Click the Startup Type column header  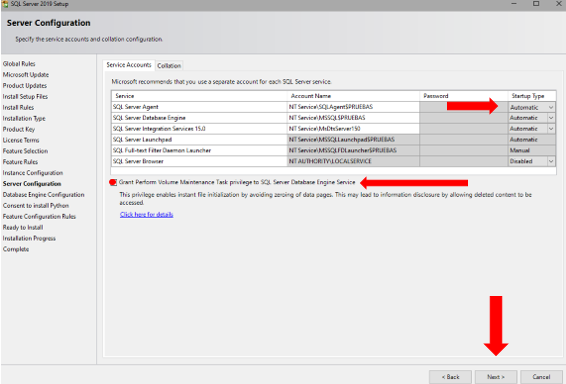[532, 96]
